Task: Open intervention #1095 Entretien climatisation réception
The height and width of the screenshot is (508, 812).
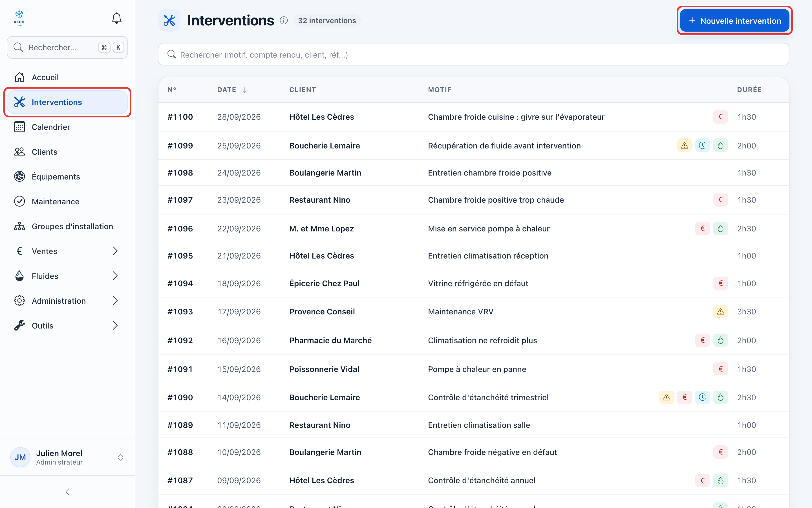Action: point(473,256)
